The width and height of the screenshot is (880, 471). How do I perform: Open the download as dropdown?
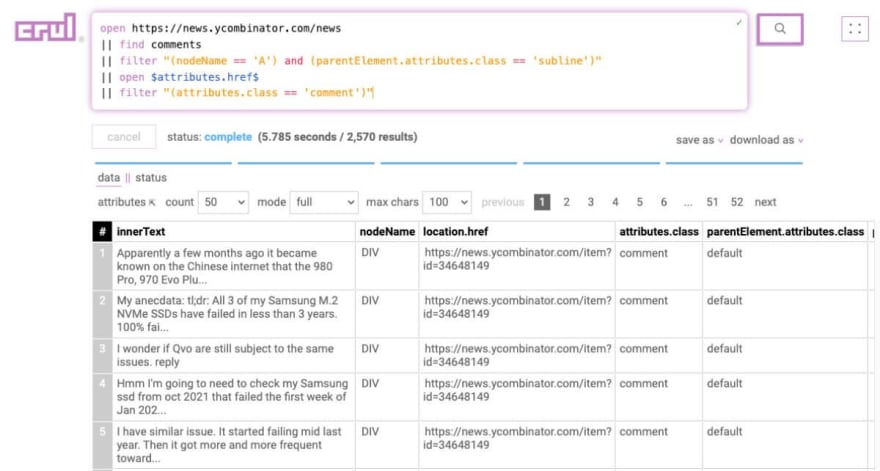coord(766,140)
